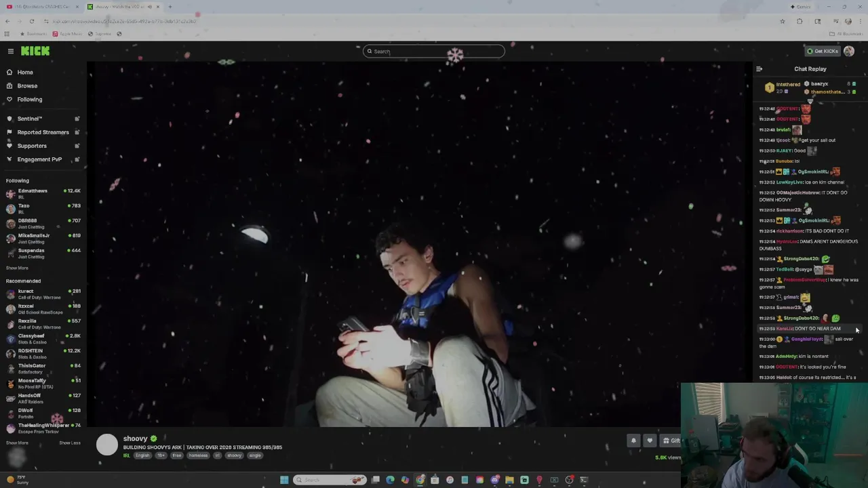Focus the Kick search field
The width and height of the screenshot is (868, 488).
[x=434, y=52]
